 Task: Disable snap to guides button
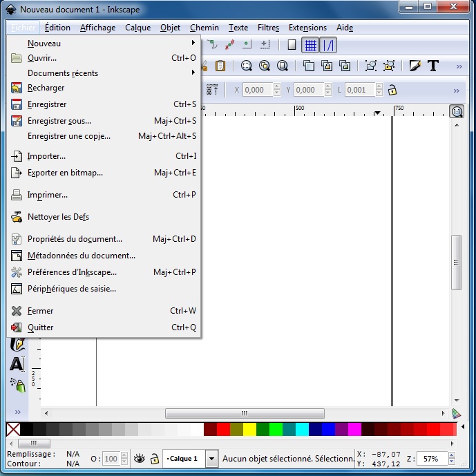point(328,45)
